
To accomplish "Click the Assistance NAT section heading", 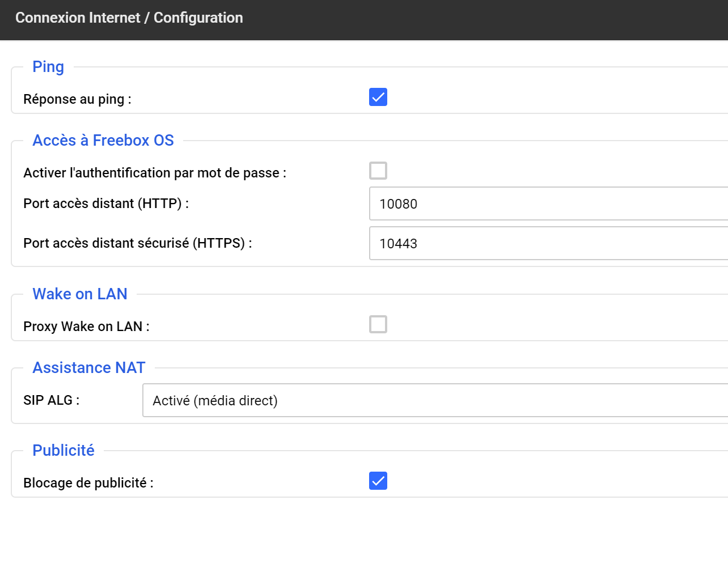I will click(x=89, y=368).
